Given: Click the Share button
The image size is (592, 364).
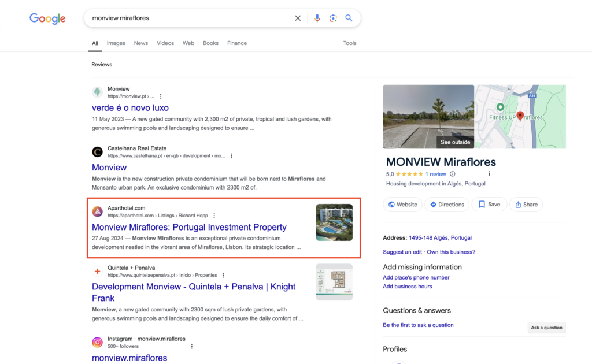Looking at the screenshot, I should pos(526,205).
